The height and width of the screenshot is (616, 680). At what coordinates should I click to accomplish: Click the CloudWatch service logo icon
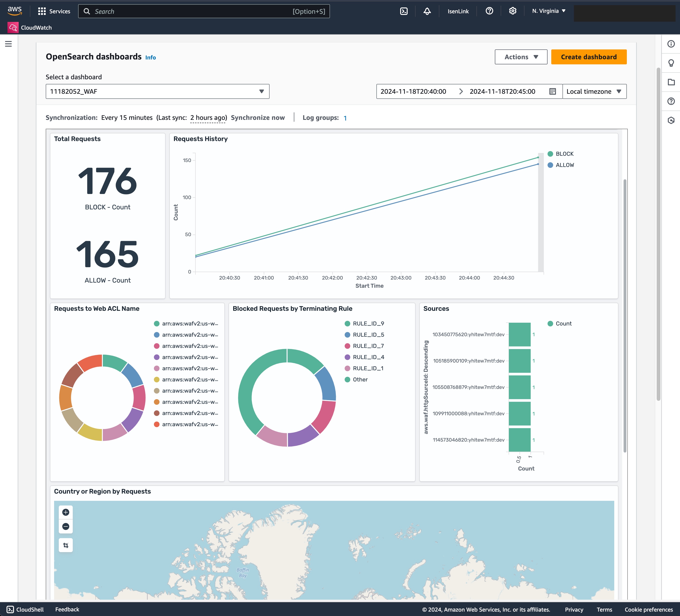13,27
